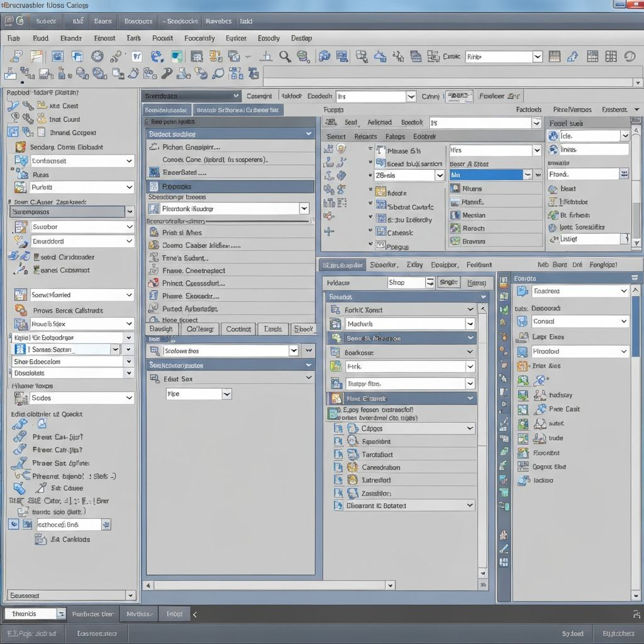Open the 'Fudd' menu in the menu bar
The image size is (644, 644).
42,38
